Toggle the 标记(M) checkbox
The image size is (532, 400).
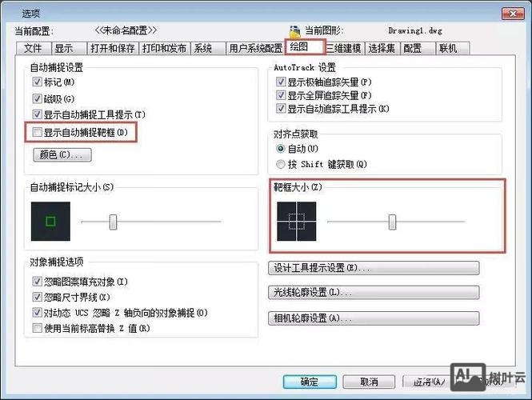click(x=37, y=82)
